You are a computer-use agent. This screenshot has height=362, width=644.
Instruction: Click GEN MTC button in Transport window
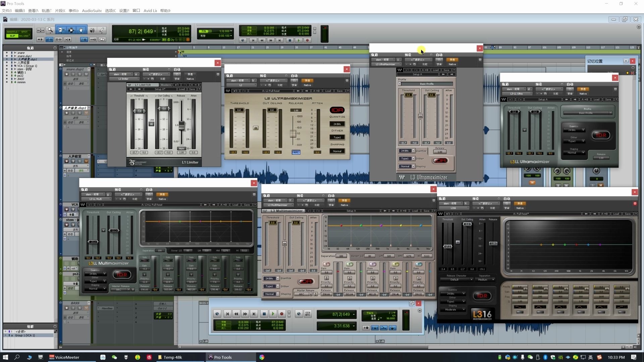pyautogui.click(x=308, y=314)
